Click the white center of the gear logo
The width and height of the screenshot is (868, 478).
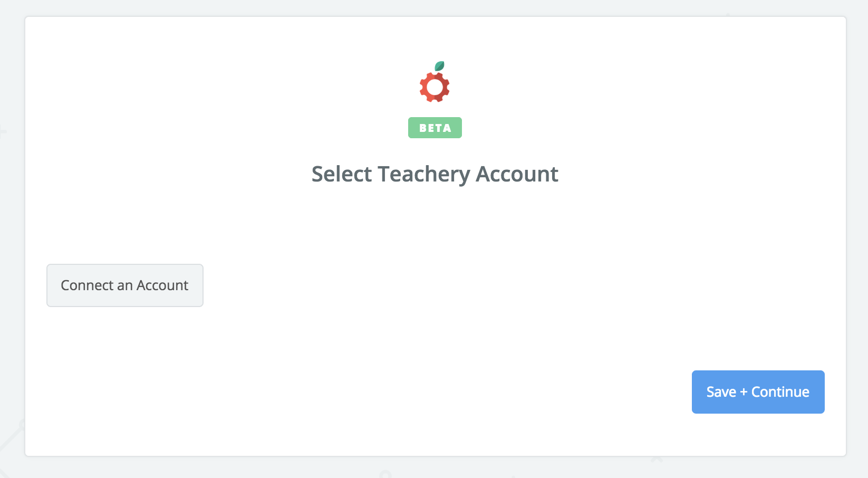pyautogui.click(x=435, y=88)
